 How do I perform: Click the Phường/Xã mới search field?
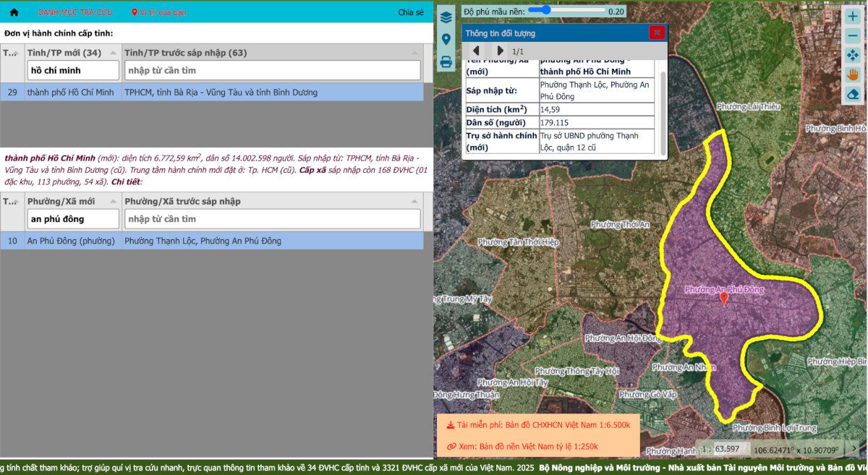(73, 219)
